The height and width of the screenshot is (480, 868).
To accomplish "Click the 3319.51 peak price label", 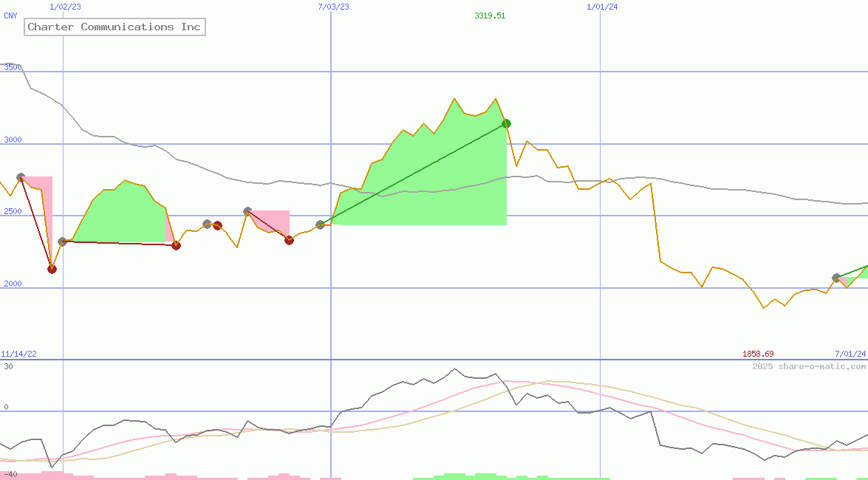I will pyautogui.click(x=490, y=16).
